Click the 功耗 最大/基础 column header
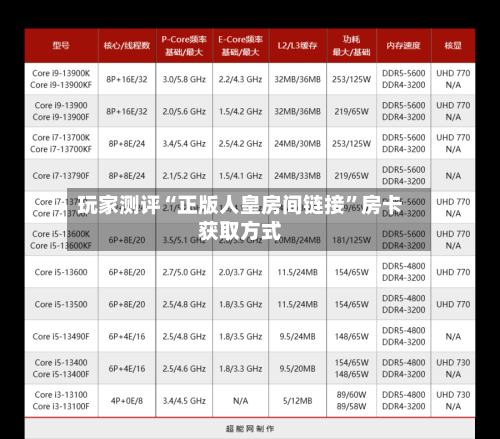Image resolution: width=500 pixels, height=439 pixels. [351, 46]
